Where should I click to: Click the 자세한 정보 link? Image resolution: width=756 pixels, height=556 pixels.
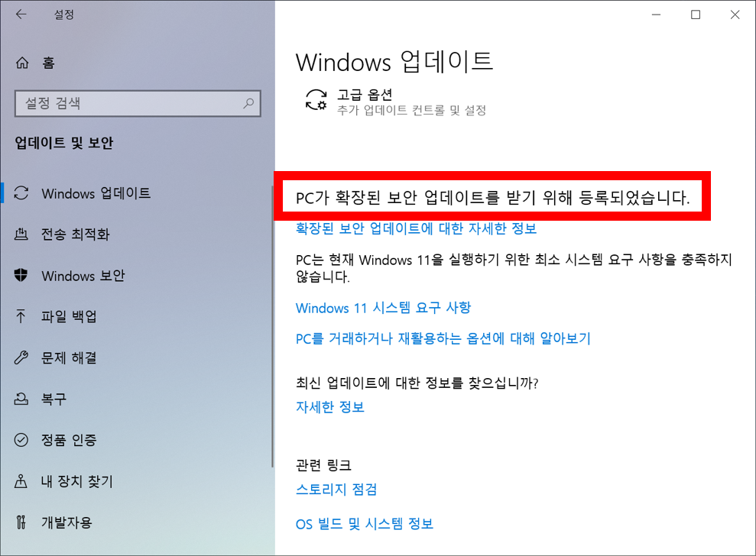tap(329, 407)
